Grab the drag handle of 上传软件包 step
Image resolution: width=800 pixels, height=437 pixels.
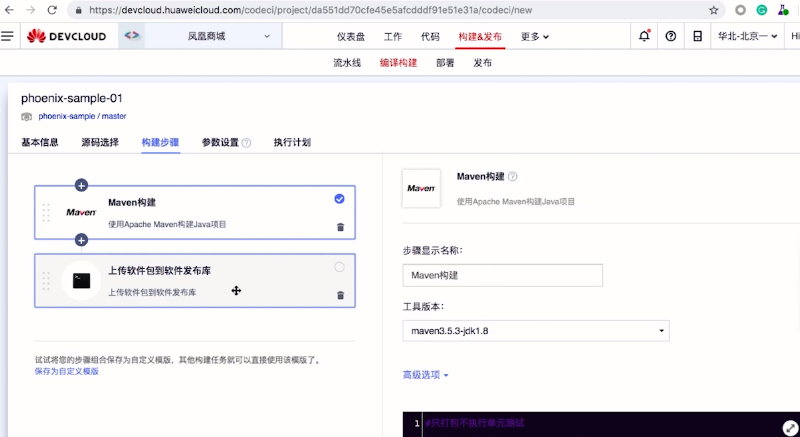[46, 281]
